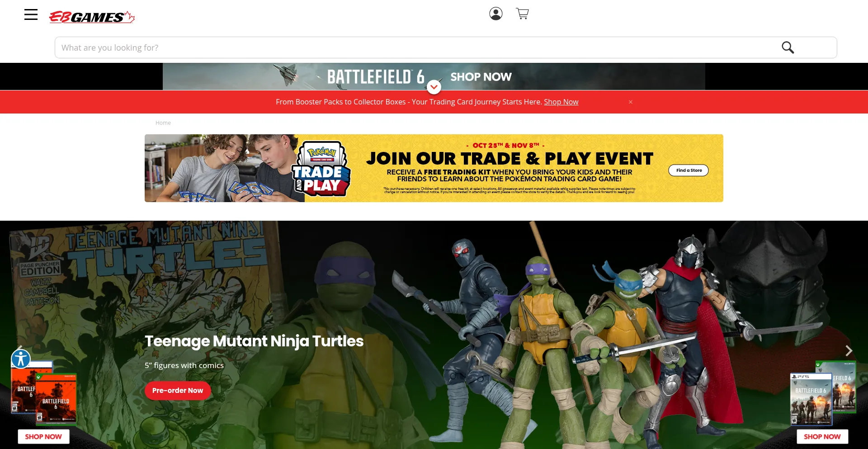The height and width of the screenshot is (449, 868).
Task: Focus the 'What are you looking for?' search field
Action: click(x=407, y=47)
